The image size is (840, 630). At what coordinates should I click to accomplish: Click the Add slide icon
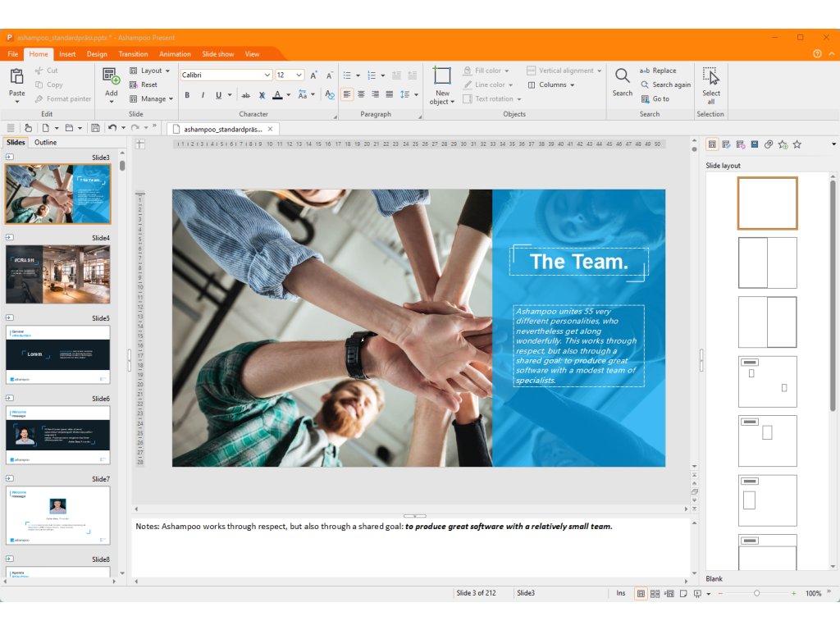tap(111, 77)
